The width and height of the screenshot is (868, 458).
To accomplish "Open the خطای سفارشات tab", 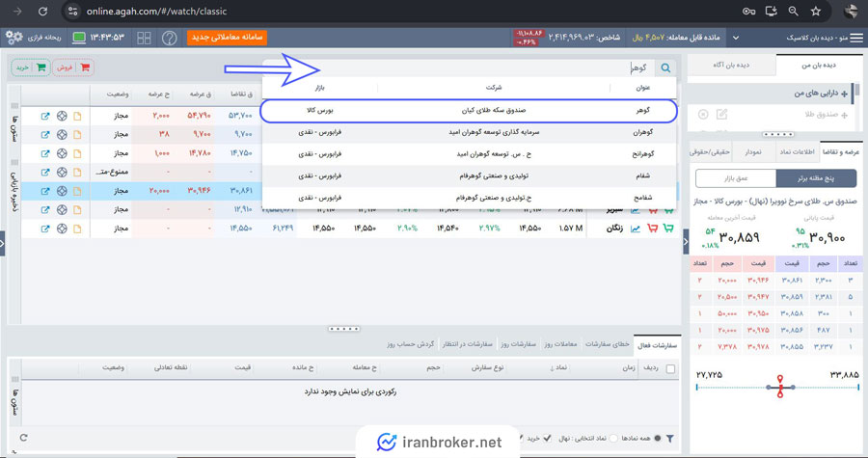I will 608,344.
